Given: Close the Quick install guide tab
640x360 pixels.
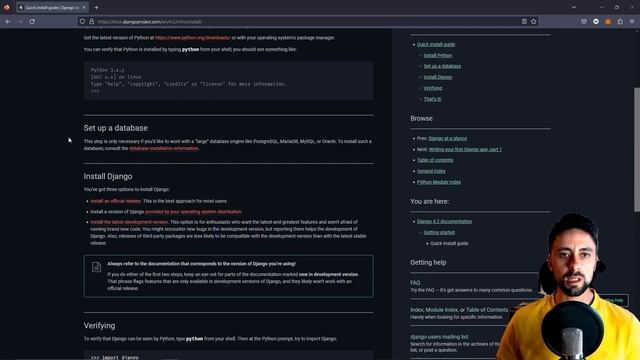Looking at the screenshot, I should pos(84,7).
